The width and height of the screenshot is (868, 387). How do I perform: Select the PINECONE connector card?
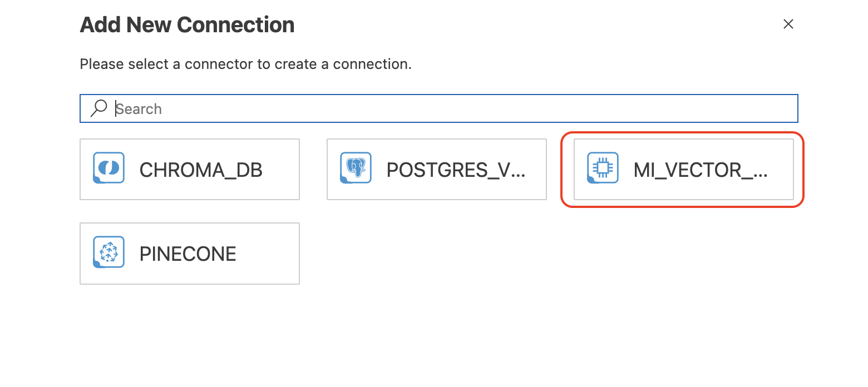190,254
